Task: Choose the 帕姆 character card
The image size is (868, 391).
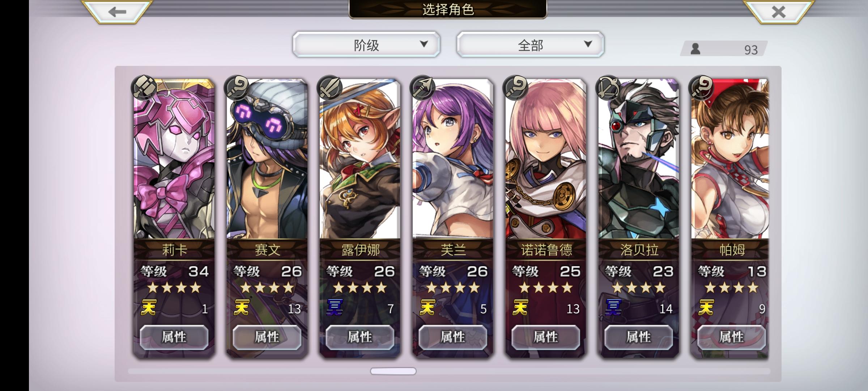Action: click(x=730, y=217)
